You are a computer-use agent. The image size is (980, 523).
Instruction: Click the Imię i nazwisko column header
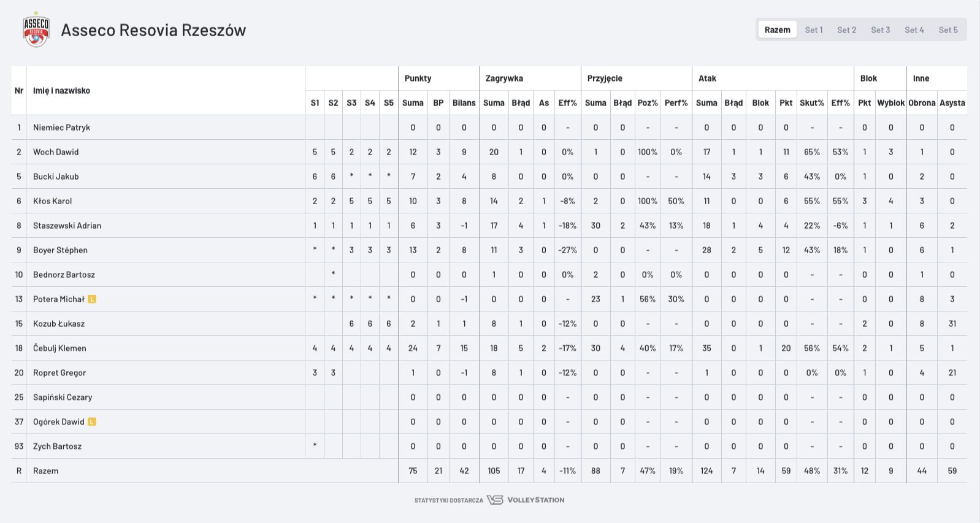click(x=61, y=91)
